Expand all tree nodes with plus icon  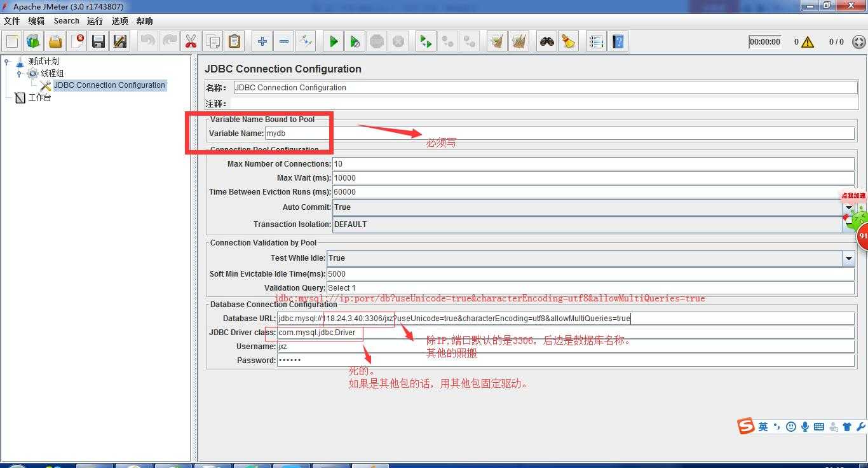262,41
